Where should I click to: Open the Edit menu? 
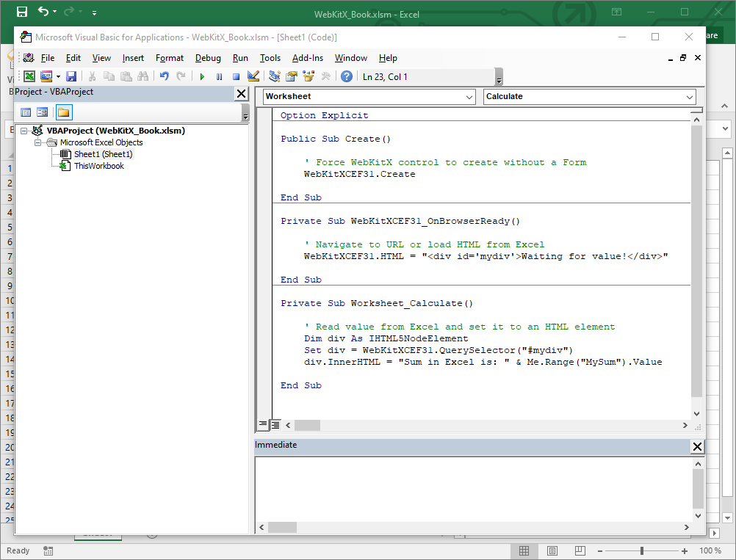point(73,58)
